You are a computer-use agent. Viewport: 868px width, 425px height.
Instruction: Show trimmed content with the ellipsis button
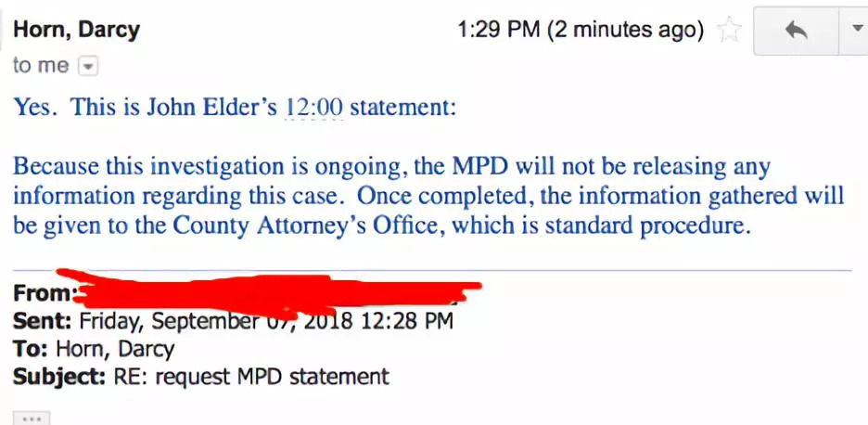(x=31, y=418)
